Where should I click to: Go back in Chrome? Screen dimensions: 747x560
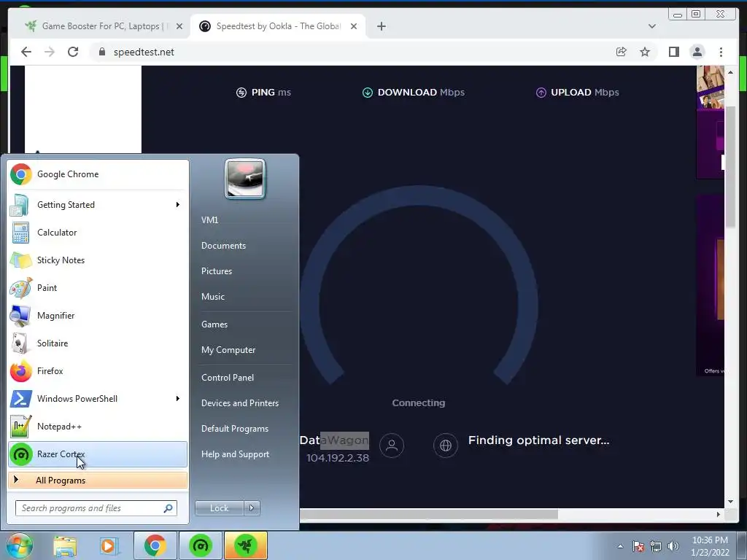click(26, 52)
